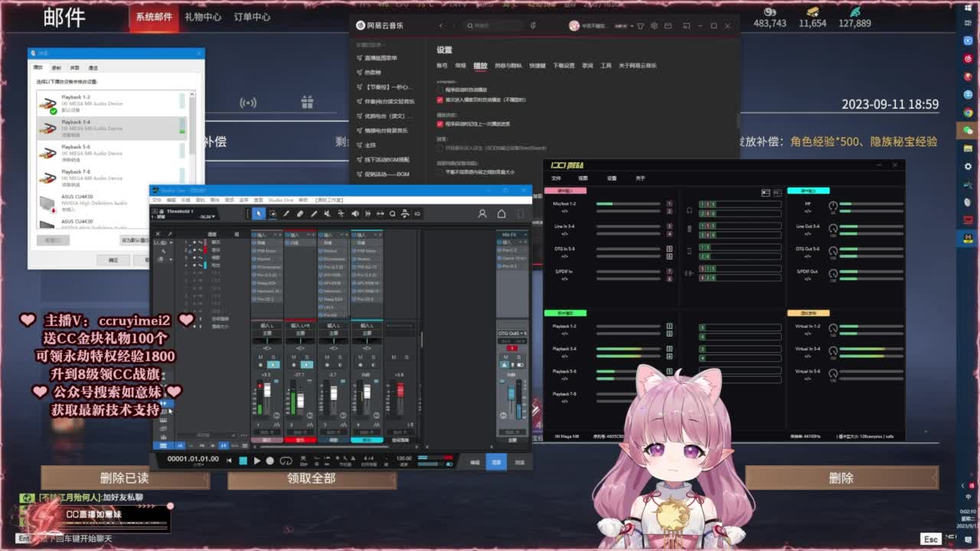
Task: Toggle the IQ quantize button in Studio One
Action: (x=417, y=214)
